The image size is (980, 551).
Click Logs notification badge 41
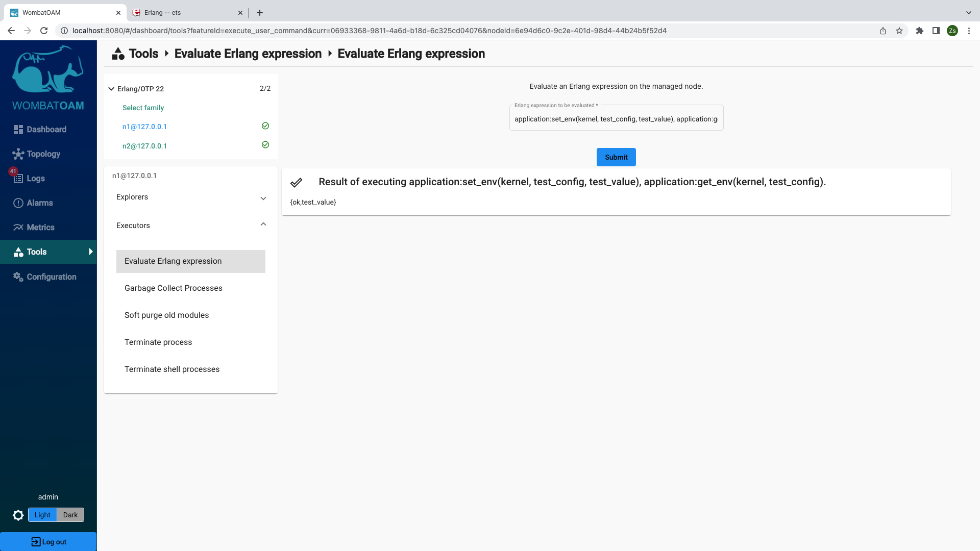pyautogui.click(x=13, y=171)
